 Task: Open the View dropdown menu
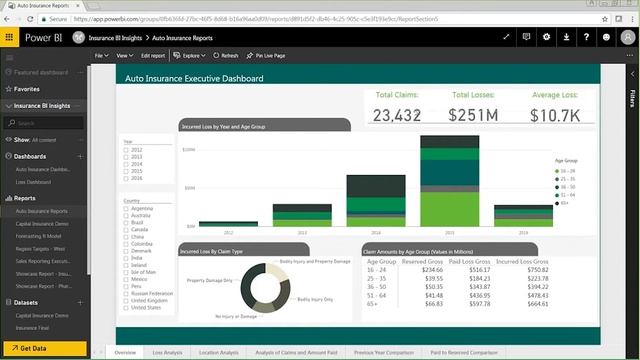point(124,56)
